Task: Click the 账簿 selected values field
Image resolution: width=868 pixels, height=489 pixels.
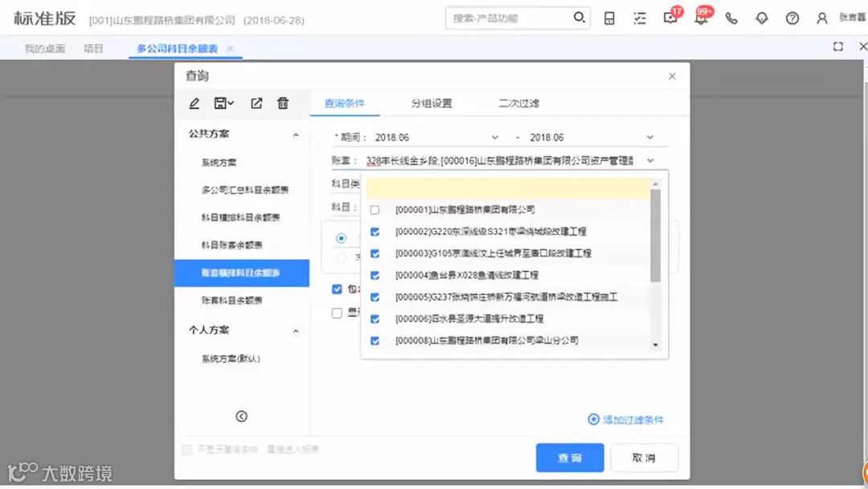Action: tap(500, 161)
